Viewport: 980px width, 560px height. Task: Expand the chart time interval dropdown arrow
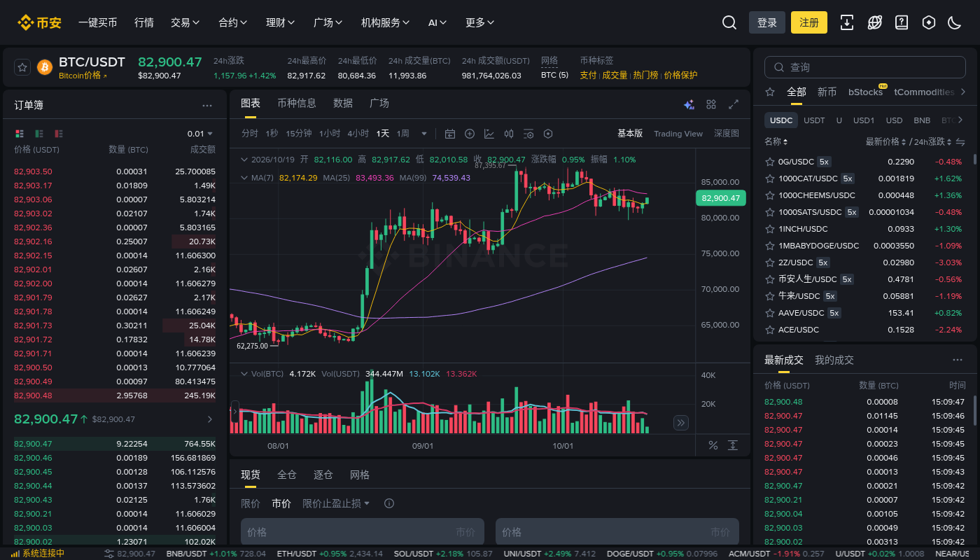tap(423, 134)
